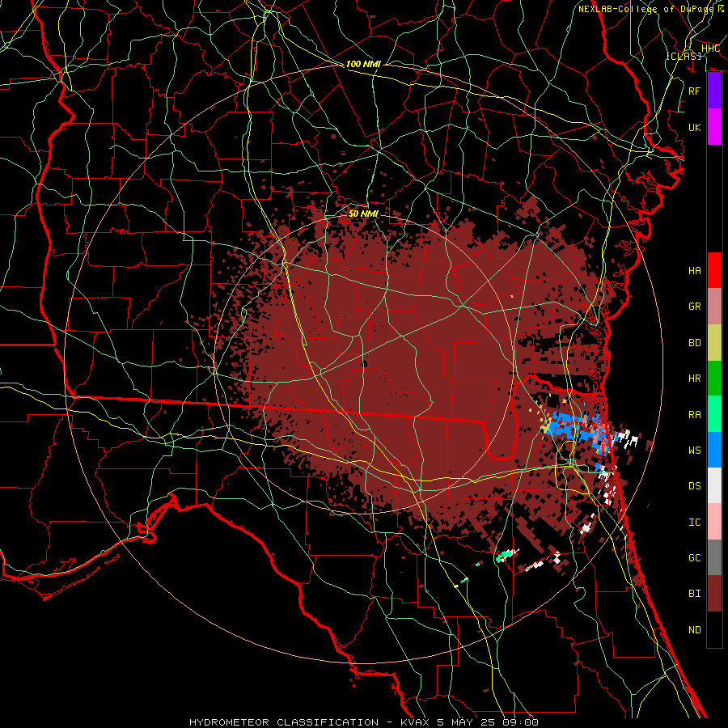728x728 pixels.
Task: Click the RF purple legend swatch
Action: coord(714,91)
